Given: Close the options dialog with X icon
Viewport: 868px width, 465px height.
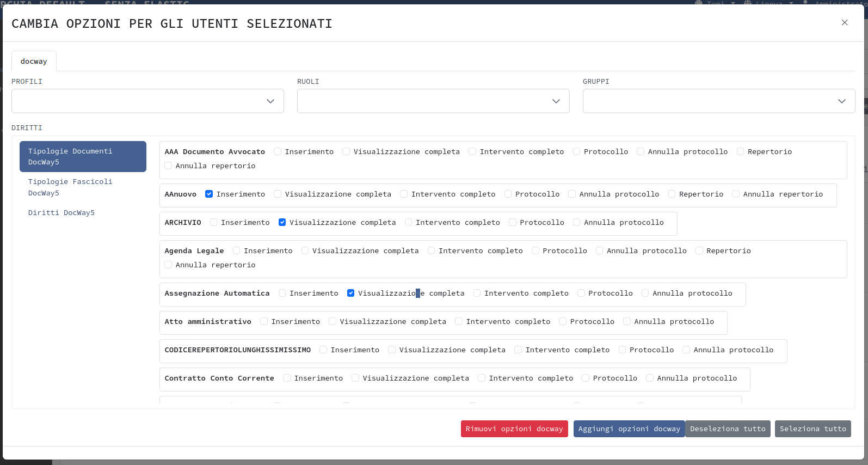Looking at the screenshot, I should point(845,22).
